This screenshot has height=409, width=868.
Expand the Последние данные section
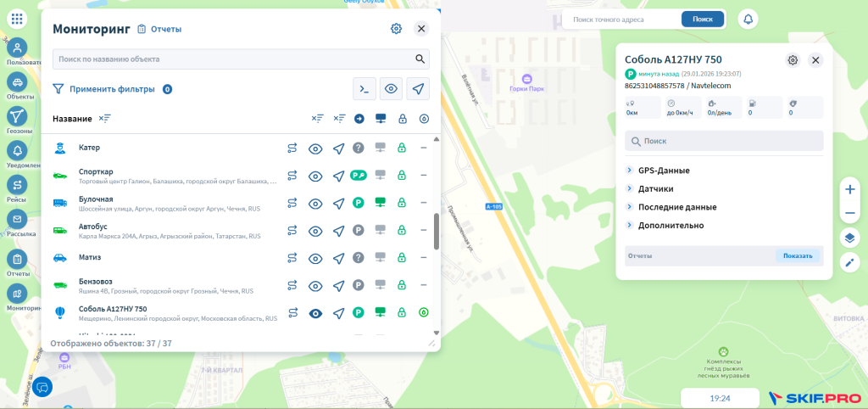pos(676,207)
